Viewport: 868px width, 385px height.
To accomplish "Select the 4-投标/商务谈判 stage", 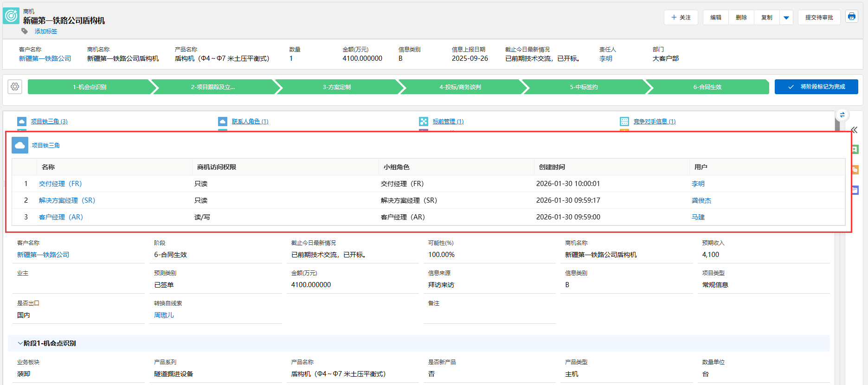I will pyautogui.click(x=460, y=87).
